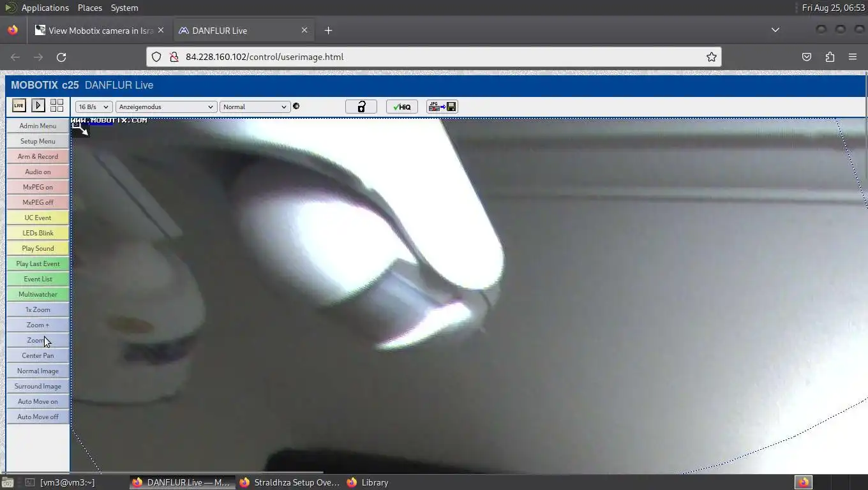The image size is (868, 490).
Task: Turn Audio on
Action: 38,172
